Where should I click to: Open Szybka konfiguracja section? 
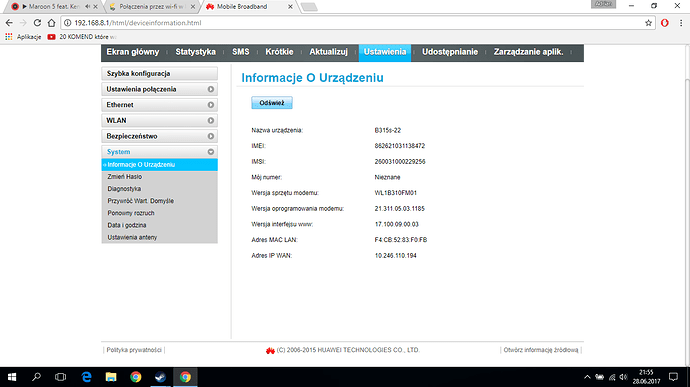tap(159, 74)
